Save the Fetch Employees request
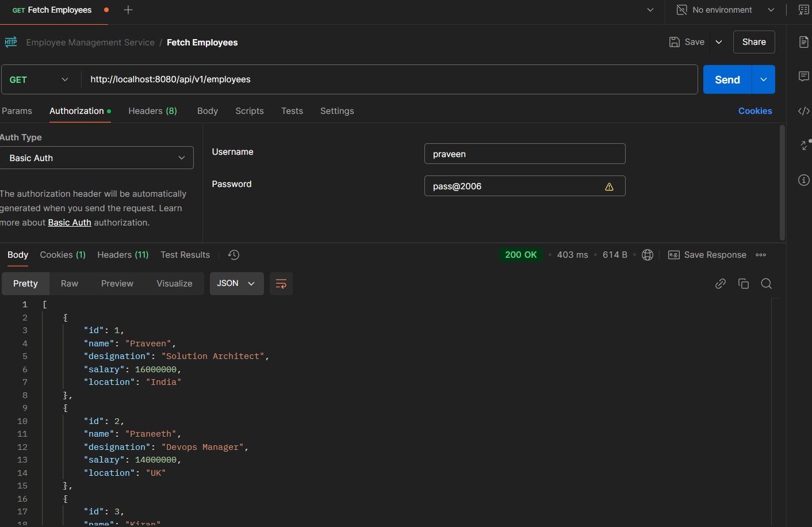812x527 pixels. (x=687, y=42)
